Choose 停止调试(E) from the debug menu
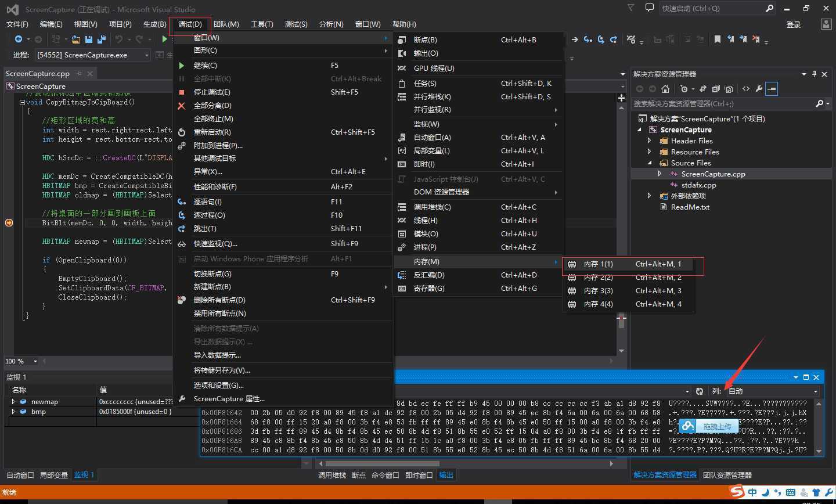 click(x=284, y=92)
